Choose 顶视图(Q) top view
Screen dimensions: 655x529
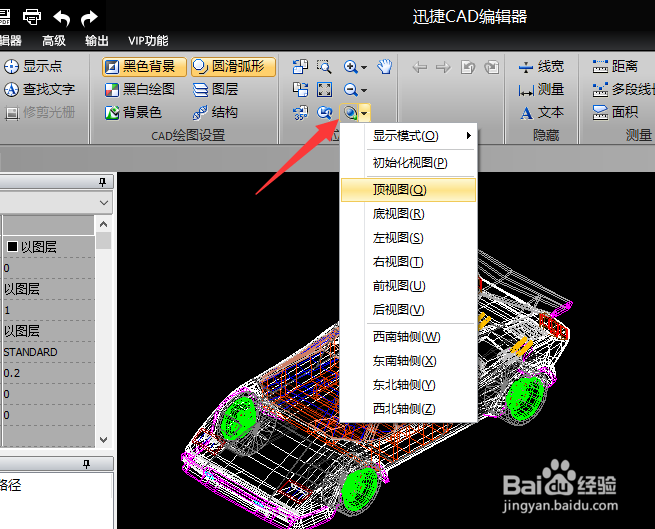tap(409, 190)
